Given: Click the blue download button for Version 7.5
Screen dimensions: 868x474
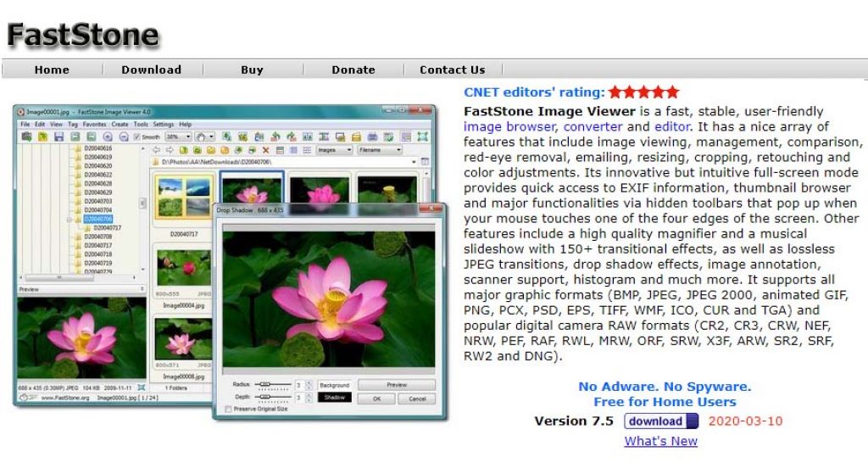Looking at the screenshot, I should pos(661,421).
